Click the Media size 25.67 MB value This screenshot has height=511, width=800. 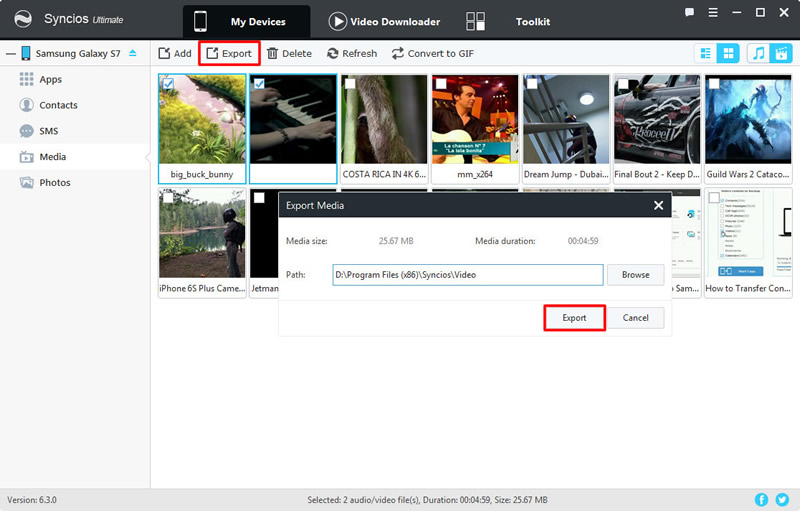396,241
